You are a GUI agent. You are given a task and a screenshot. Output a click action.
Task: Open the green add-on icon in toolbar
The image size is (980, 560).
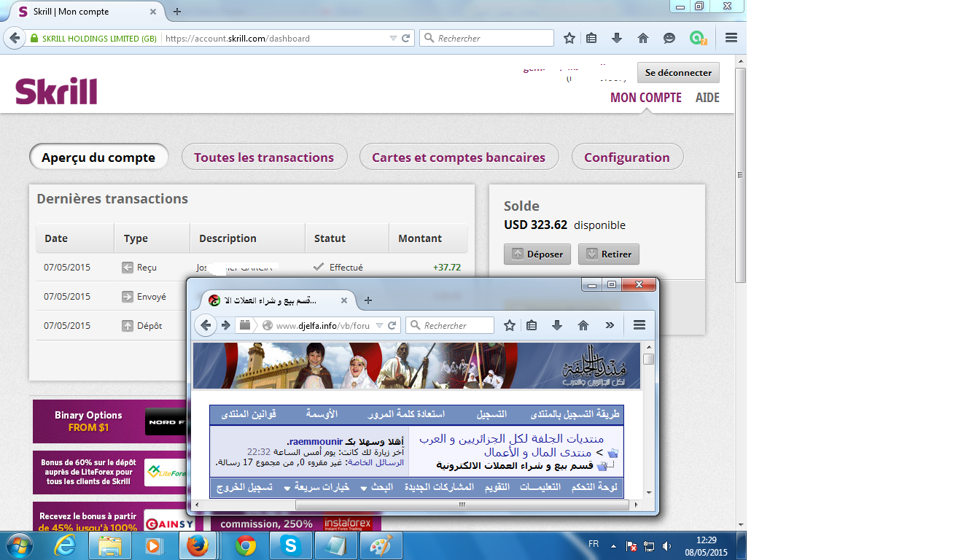click(698, 38)
